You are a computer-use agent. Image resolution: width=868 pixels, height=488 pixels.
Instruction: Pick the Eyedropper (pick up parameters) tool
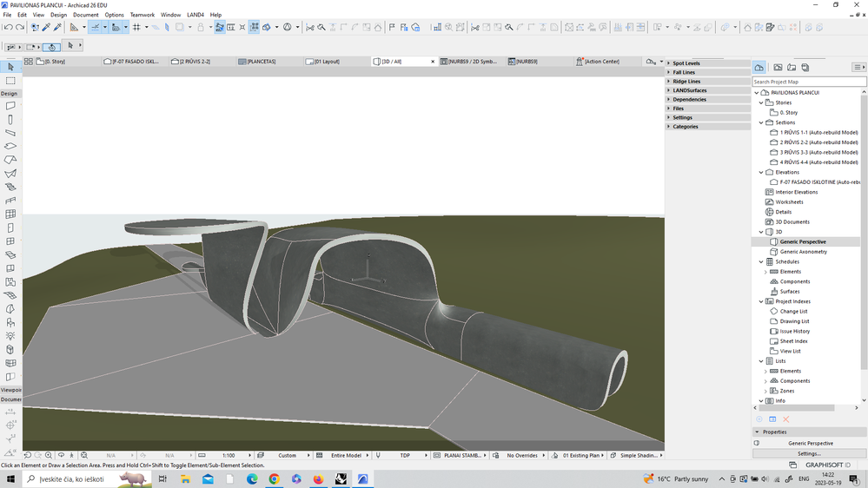tap(47, 28)
